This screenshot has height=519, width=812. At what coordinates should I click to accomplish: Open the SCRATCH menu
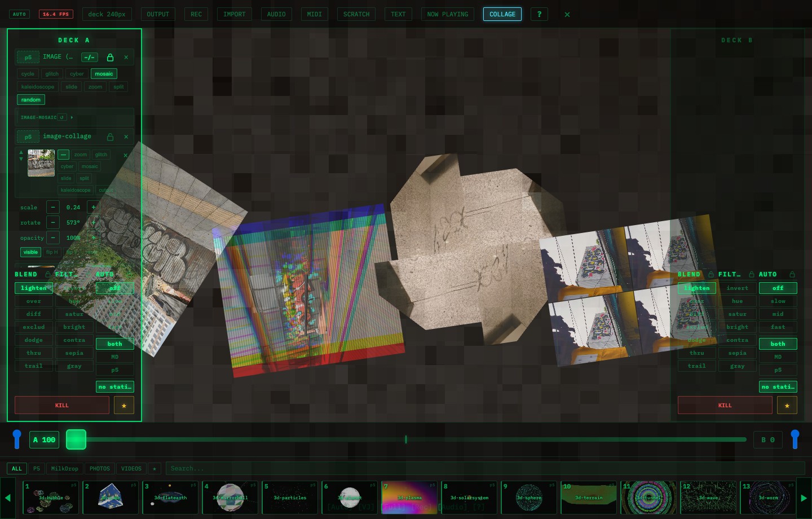pos(356,14)
